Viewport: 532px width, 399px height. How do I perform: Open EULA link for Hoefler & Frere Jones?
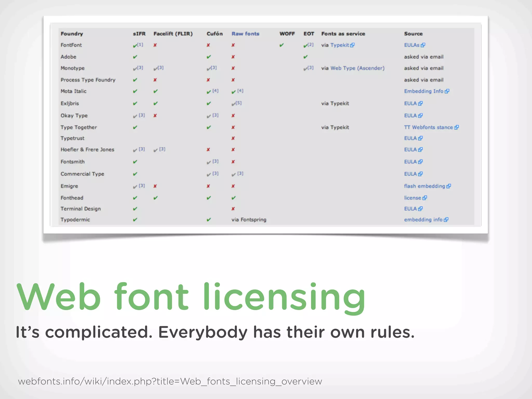click(410, 150)
